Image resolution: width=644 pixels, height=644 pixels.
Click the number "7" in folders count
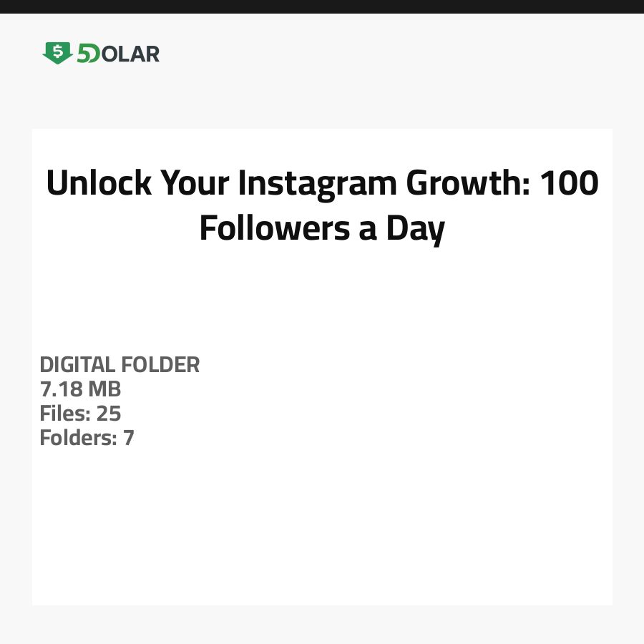point(129,438)
